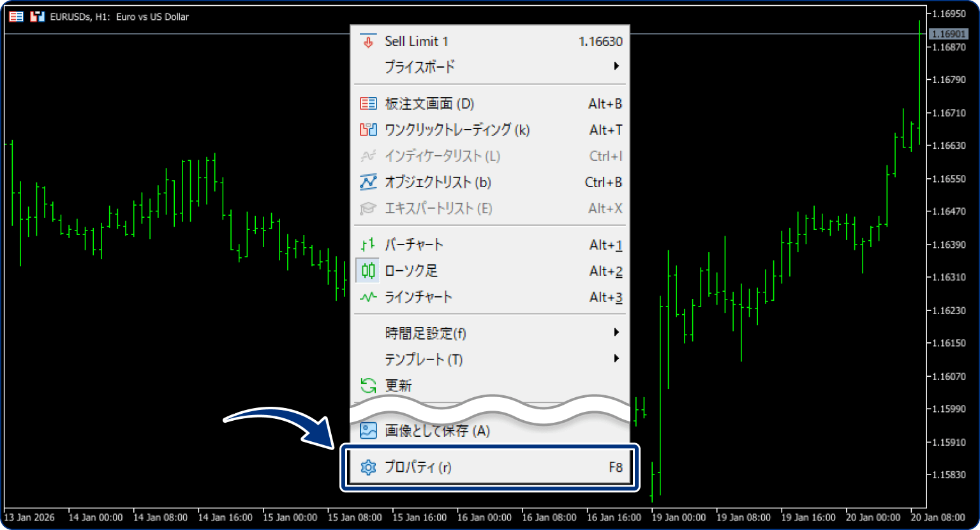Click the save as image (画像として保存) icon
Image resolution: width=980 pixels, height=530 pixels.
point(367,431)
